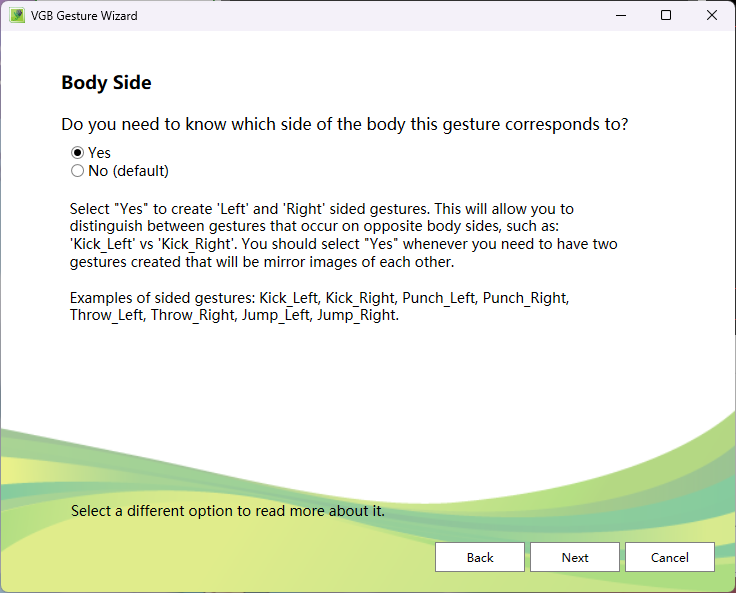Click the VGB Gesture Wizard app icon
736x593 pixels.
pyautogui.click(x=17, y=16)
